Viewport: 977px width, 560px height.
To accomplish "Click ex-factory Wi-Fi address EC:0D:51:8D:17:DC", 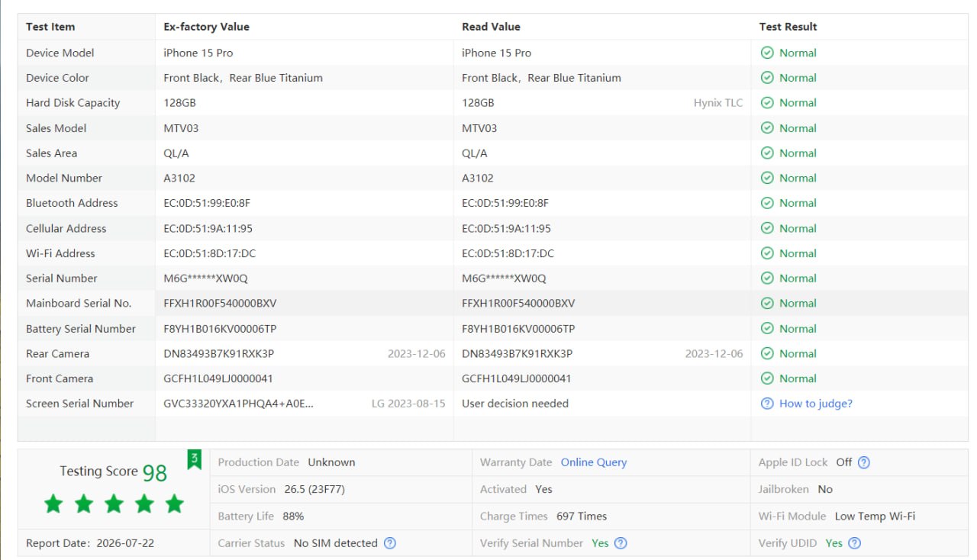I will (210, 253).
